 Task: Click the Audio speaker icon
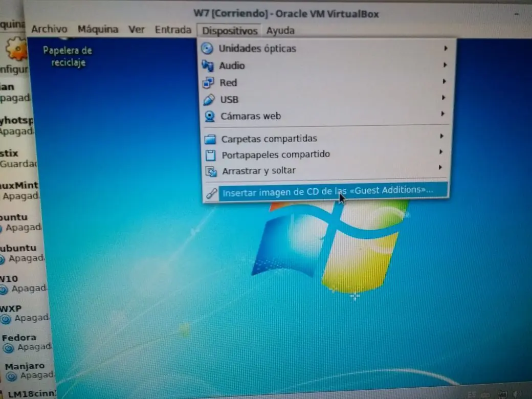pos(208,65)
